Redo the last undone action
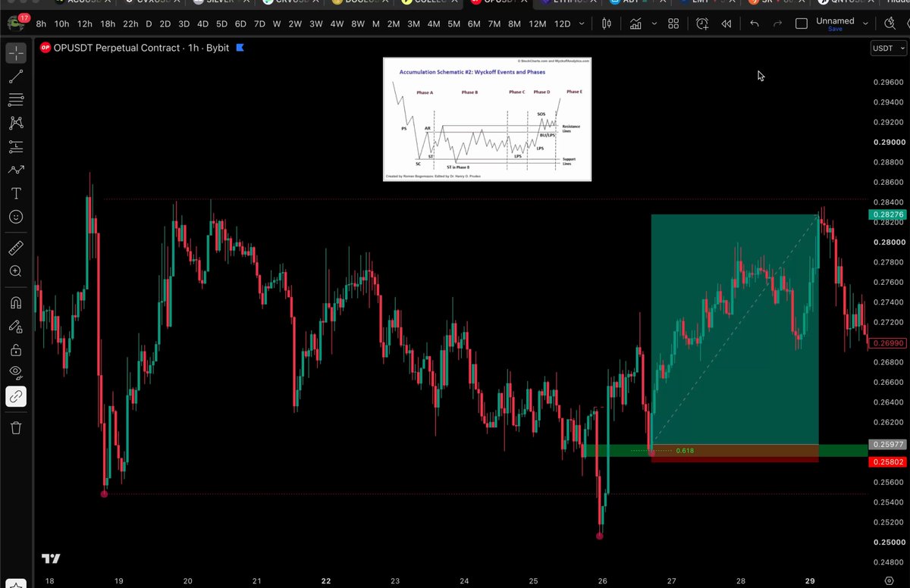This screenshot has height=588, width=910. coord(778,23)
